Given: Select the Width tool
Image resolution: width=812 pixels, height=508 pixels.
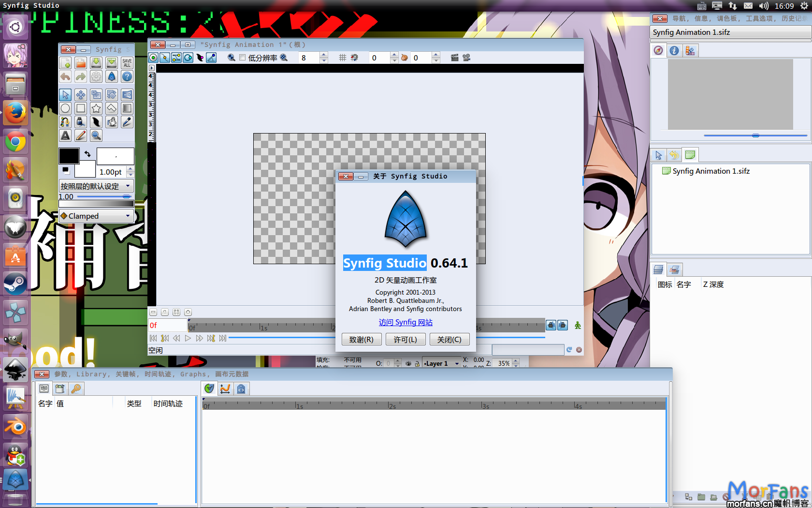Looking at the screenshot, I should [96, 122].
